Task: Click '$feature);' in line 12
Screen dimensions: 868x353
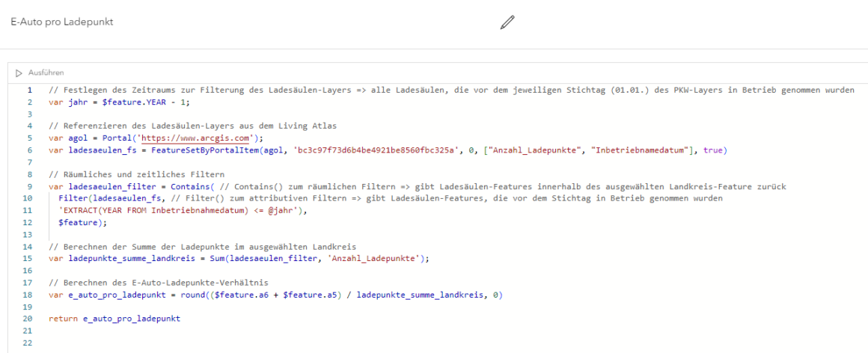Action: [x=82, y=222]
